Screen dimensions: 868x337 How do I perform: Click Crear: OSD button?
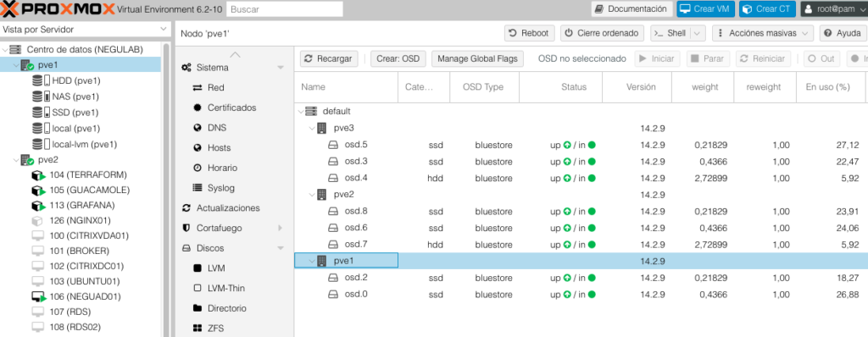point(398,58)
